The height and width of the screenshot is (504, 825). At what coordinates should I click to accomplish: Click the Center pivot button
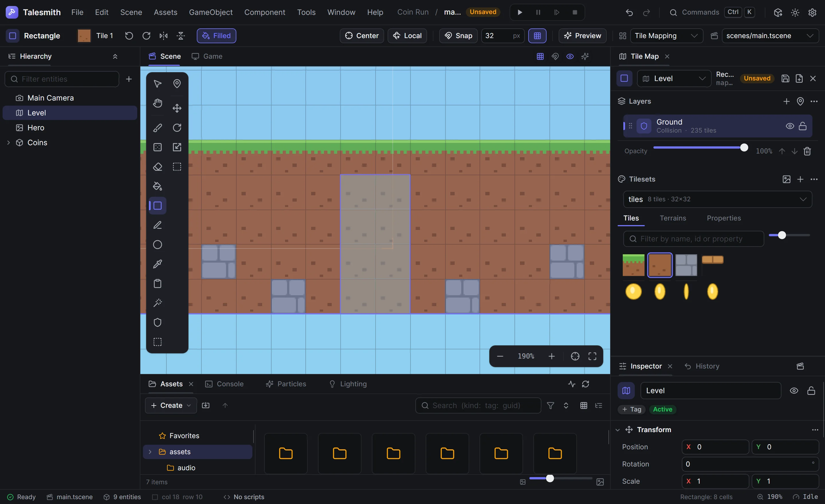click(362, 36)
